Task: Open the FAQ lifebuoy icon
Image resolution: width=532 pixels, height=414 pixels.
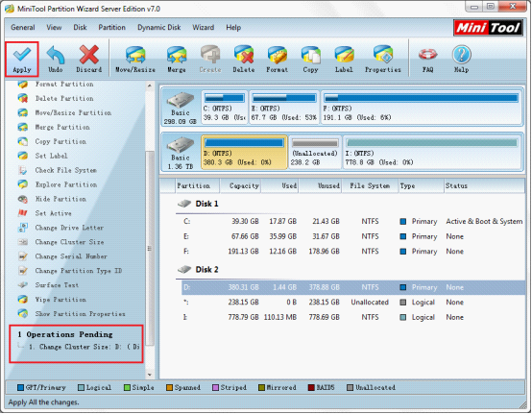Action: [427, 60]
